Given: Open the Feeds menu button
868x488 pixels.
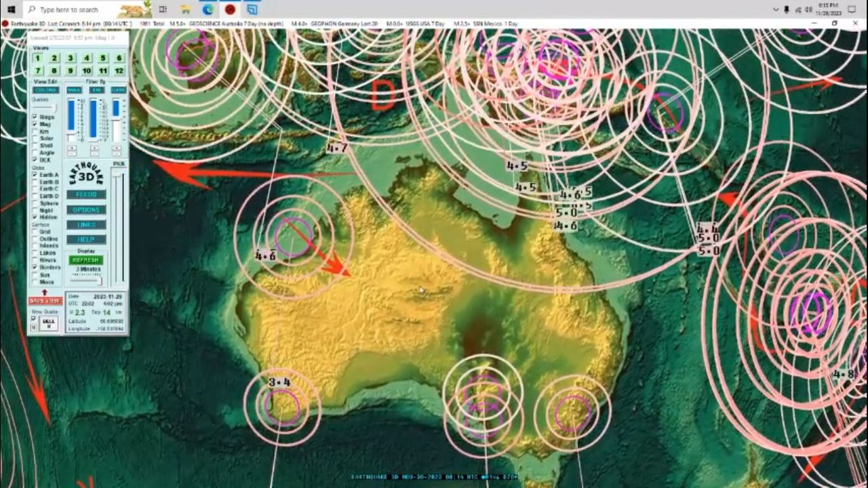Looking at the screenshot, I should (86, 195).
